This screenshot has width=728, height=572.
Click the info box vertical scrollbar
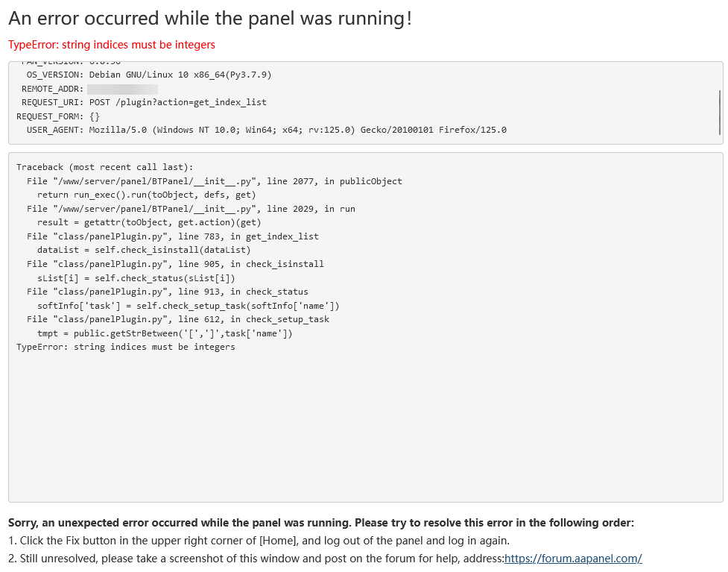pyautogui.click(x=719, y=112)
